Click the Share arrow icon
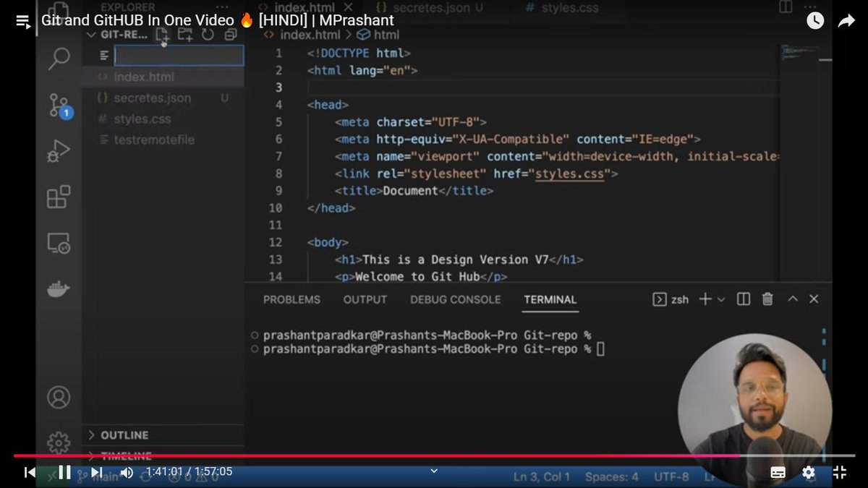The width and height of the screenshot is (868, 488). pyautogui.click(x=846, y=21)
